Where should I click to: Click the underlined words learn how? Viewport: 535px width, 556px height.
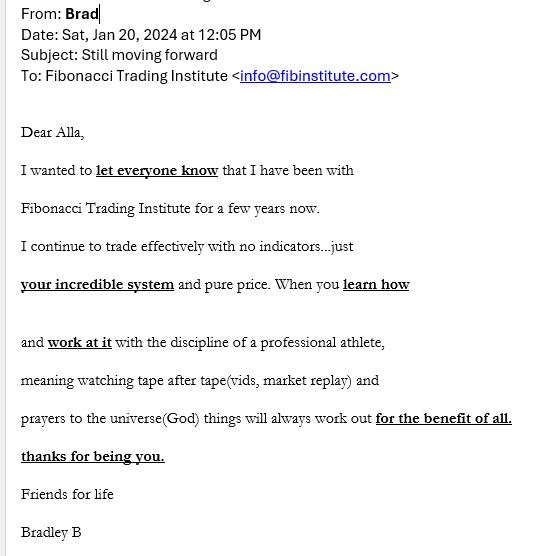pyautogui.click(x=376, y=284)
